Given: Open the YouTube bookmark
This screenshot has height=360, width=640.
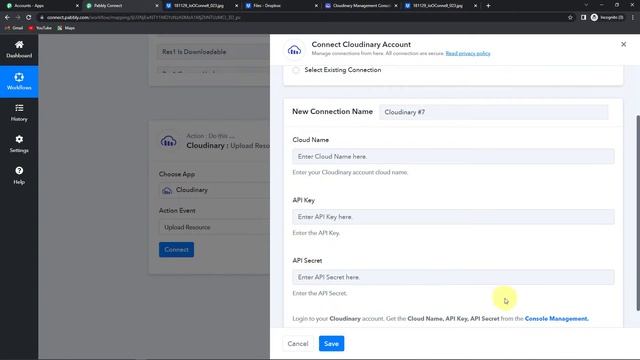Looking at the screenshot, I should coord(40,28).
